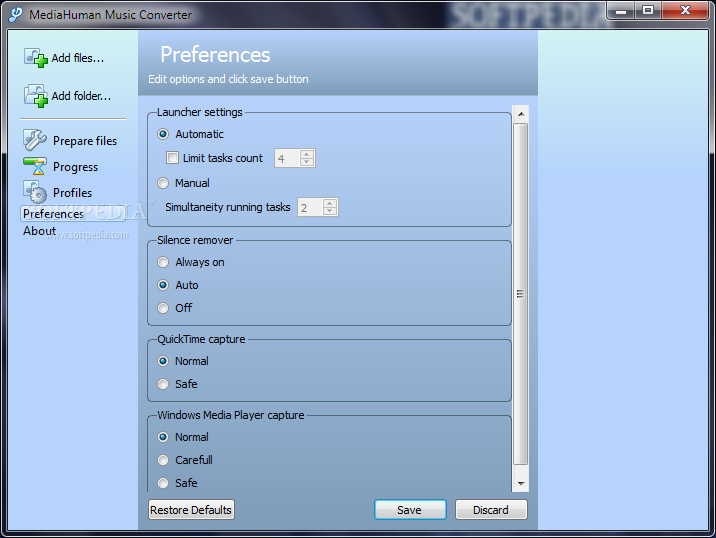Viewport: 716px width, 538px height.
Task: Click the Add files... label
Action: pyautogui.click(x=78, y=58)
